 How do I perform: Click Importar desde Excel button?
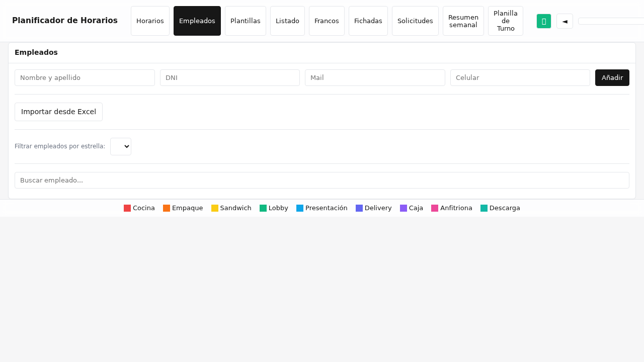pos(58,112)
